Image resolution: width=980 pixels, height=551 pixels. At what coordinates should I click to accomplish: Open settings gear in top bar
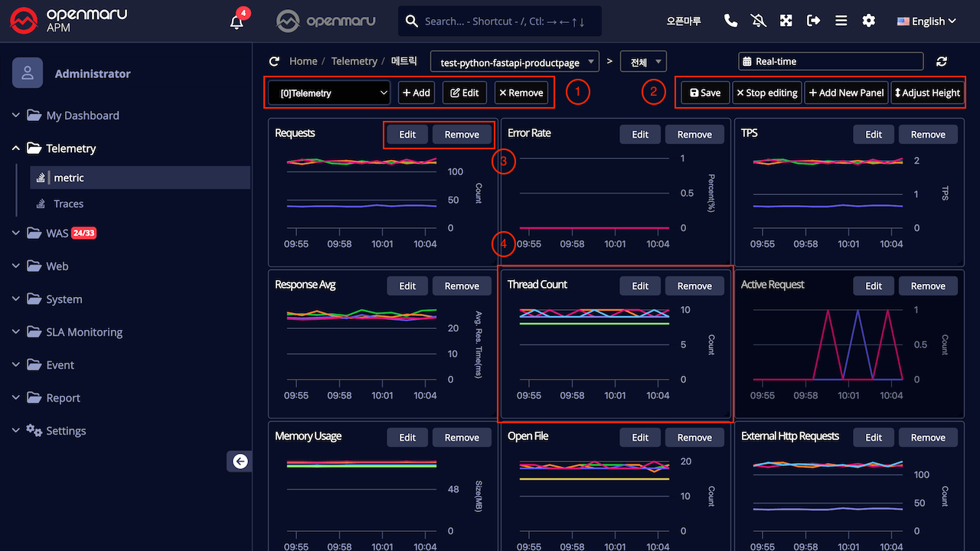coord(868,21)
